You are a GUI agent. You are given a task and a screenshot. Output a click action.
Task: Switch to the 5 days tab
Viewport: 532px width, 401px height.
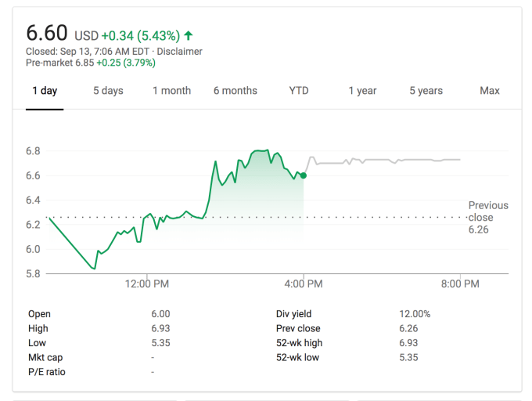(108, 91)
